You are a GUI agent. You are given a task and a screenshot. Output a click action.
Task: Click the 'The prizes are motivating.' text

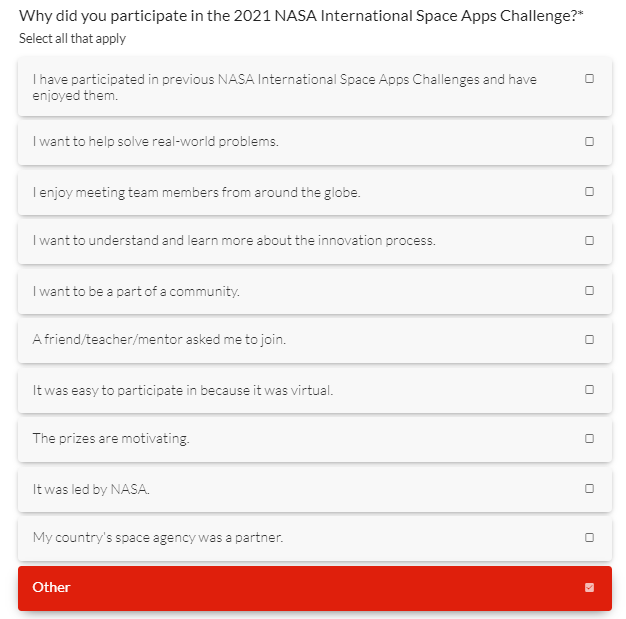(110, 439)
